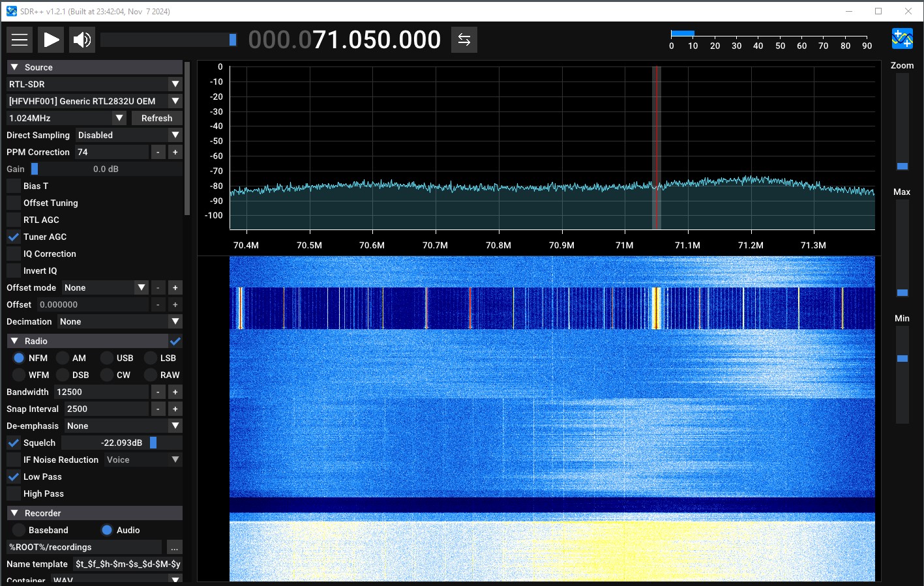Enable the Bias T checkbox
Screen dimensions: 924x586
pos(14,186)
